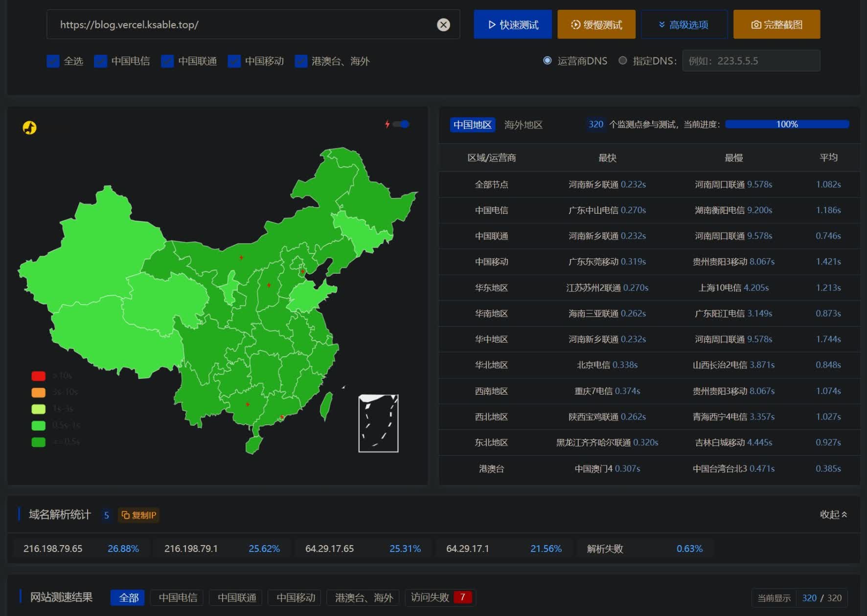
Task: Click the camera icon on 完整截图
Action: (x=756, y=24)
